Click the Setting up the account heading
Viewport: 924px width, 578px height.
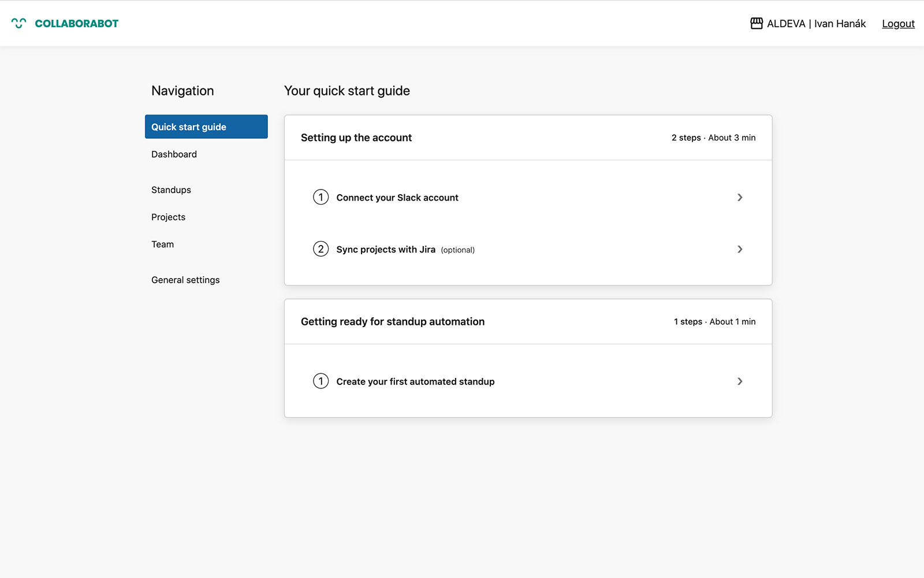[x=356, y=138]
